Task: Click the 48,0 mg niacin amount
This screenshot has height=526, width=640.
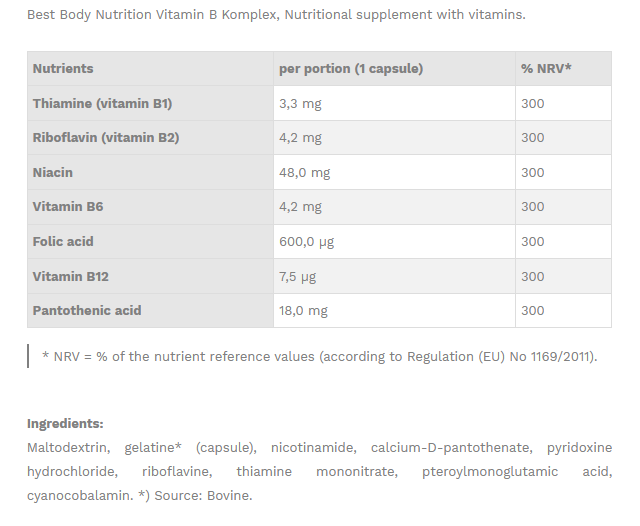Action: 304,172
